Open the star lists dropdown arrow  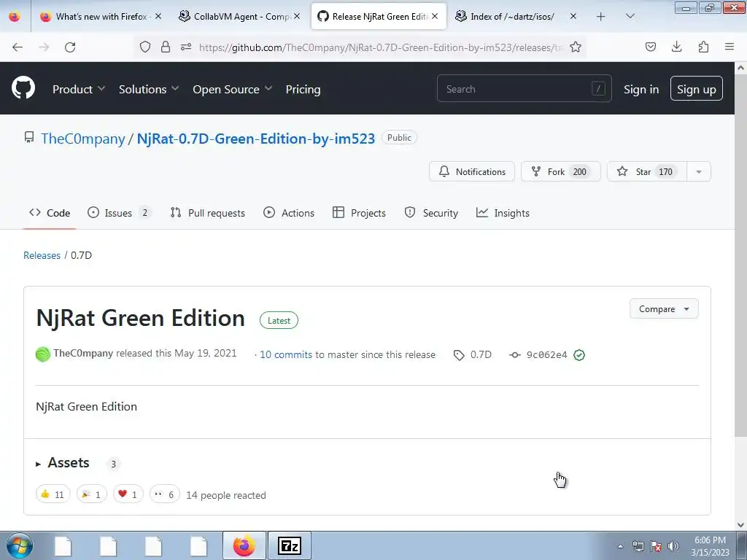coord(699,171)
